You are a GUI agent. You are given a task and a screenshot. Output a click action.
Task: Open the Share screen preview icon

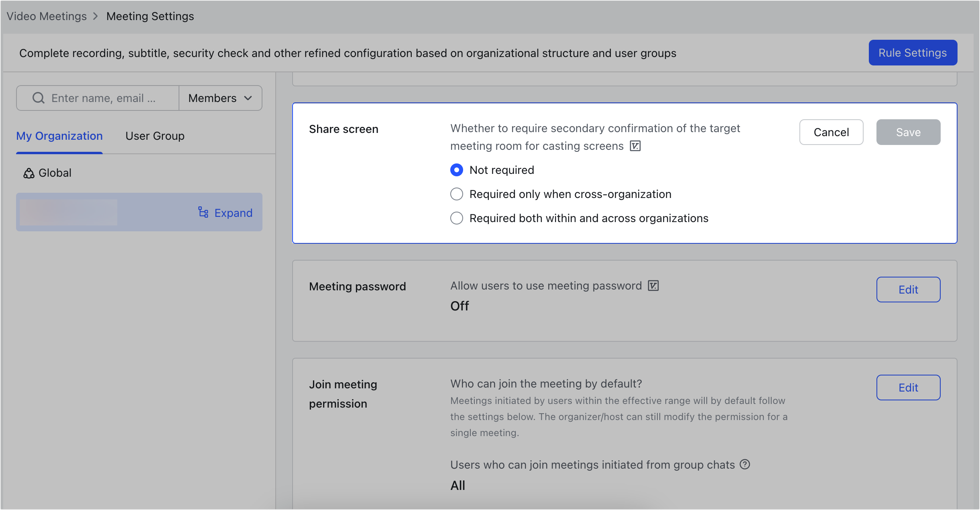[635, 146]
